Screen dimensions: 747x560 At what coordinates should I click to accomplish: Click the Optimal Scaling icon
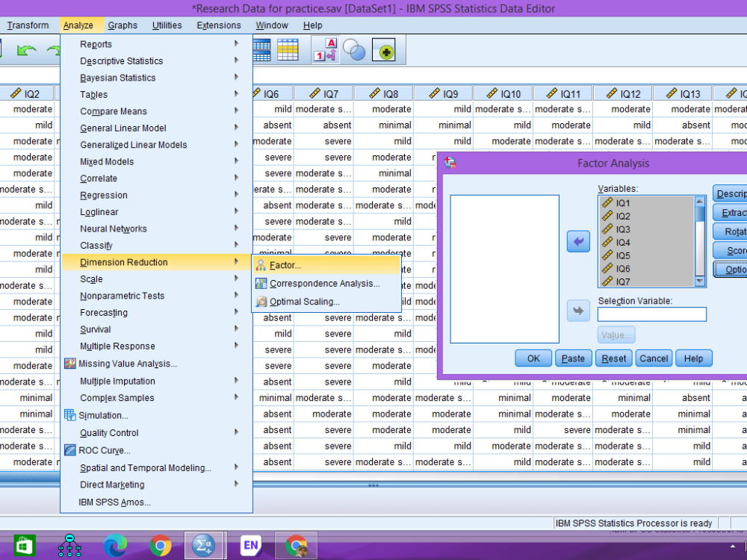[261, 302]
